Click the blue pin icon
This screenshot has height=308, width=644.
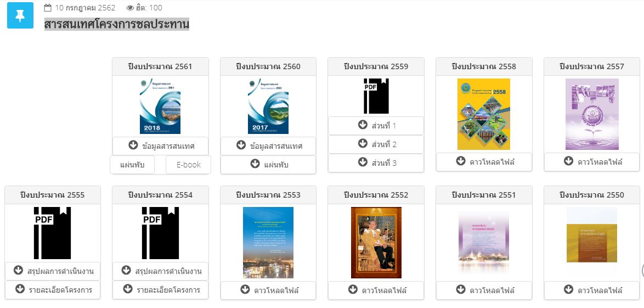pyautogui.click(x=20, y=15)
